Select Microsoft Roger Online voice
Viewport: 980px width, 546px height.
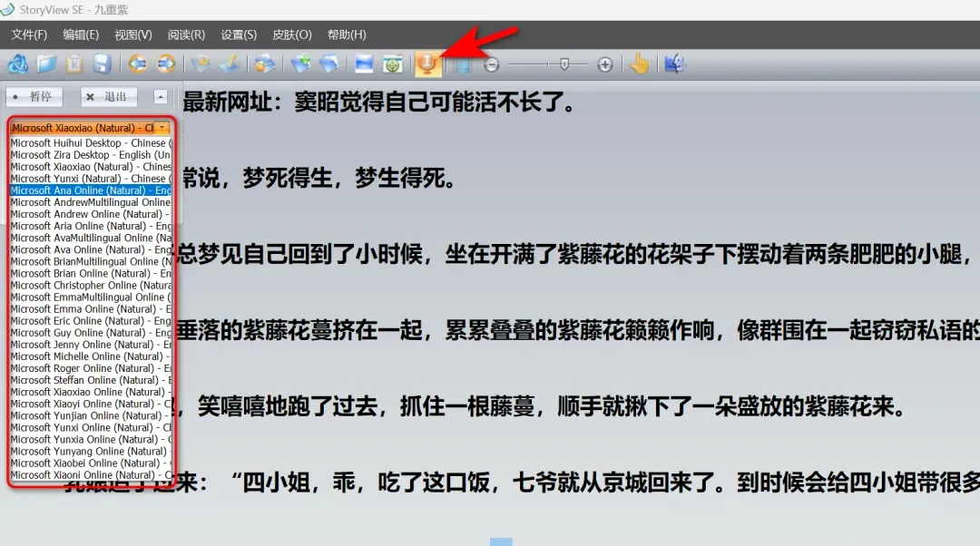tap(91, 368)
